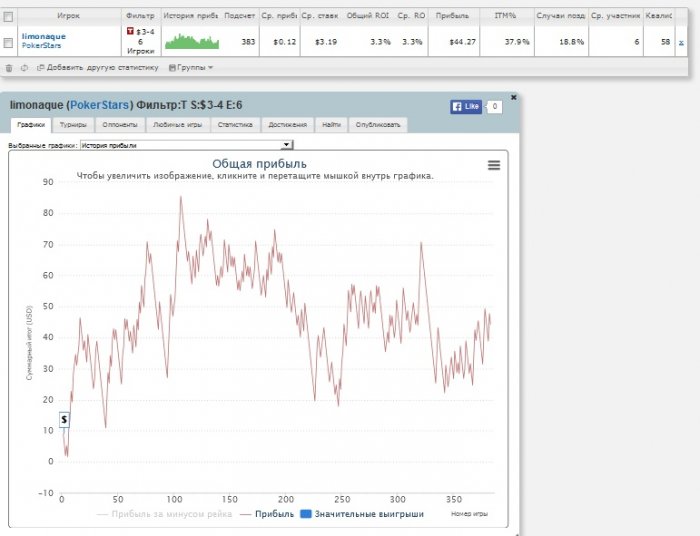
Task: Click the refresh icon below the table
Action: pyautogui.click(x=24, y=67)
